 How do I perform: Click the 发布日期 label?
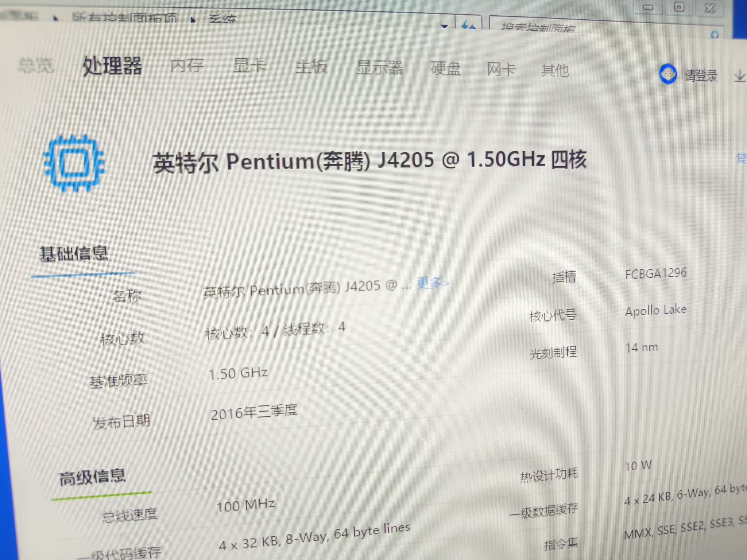[121, 422]
